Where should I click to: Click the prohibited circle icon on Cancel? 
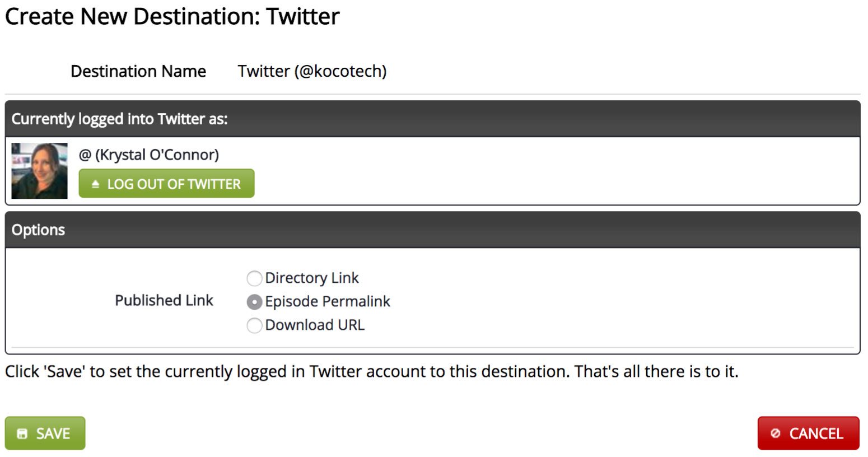point(776,433)
